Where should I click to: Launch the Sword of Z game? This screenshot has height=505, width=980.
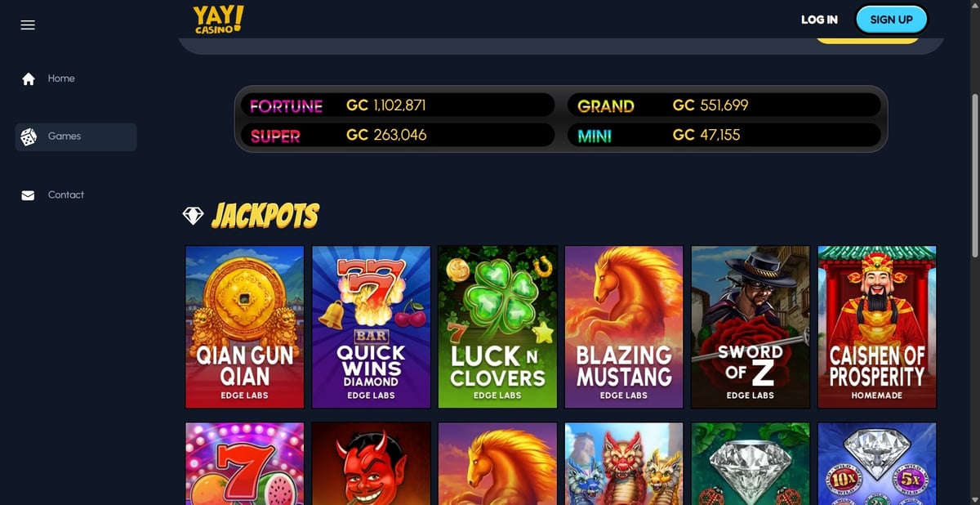[751, 327]
